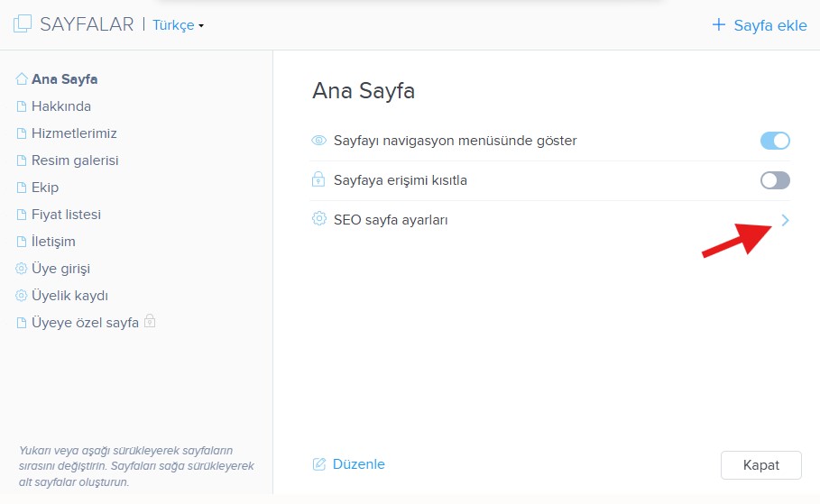Select the Hakkında page in sidebar
Screen dimensions: 820x504
point(61,106)
